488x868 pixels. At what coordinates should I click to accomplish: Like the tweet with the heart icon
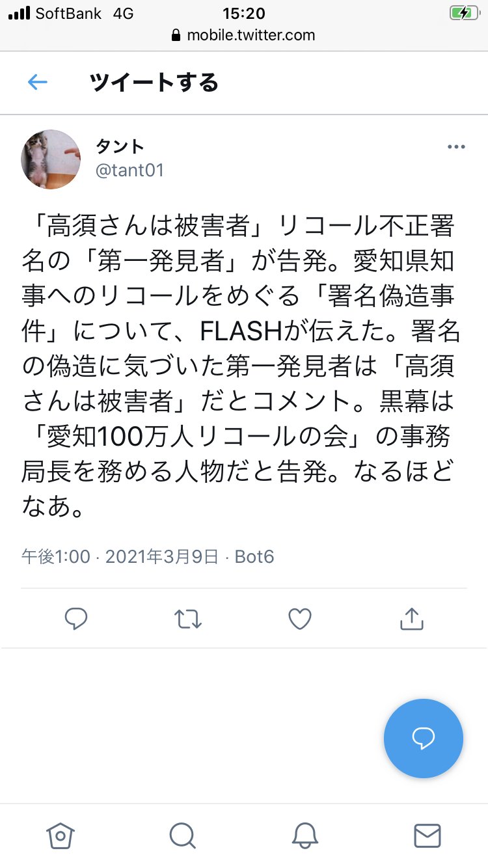point(300,619)
